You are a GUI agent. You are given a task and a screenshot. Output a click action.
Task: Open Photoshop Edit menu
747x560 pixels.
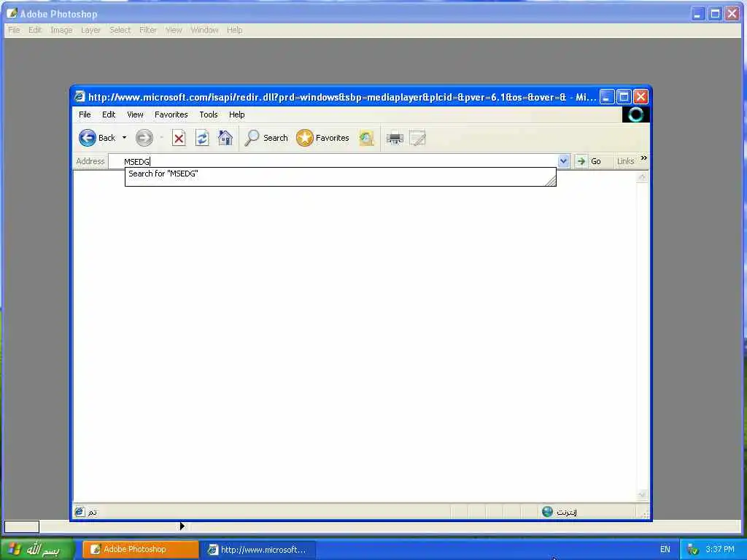click(35, 30)
